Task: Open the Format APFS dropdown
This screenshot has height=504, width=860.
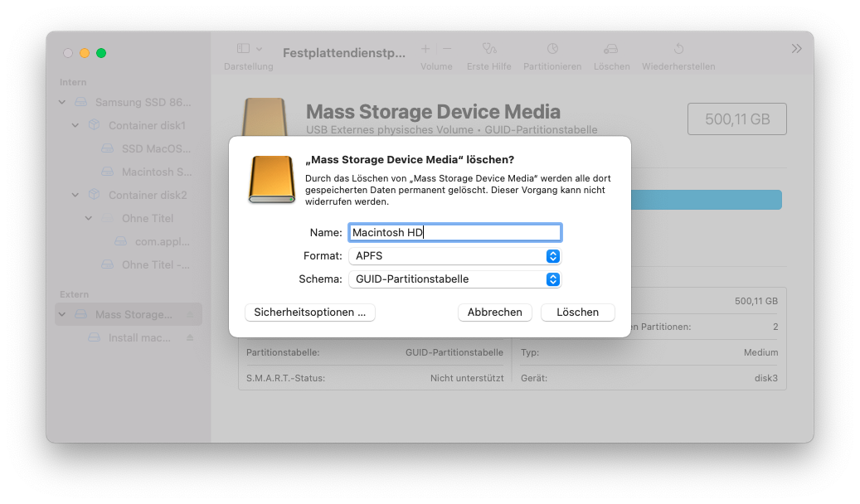Action: point(454,256)
